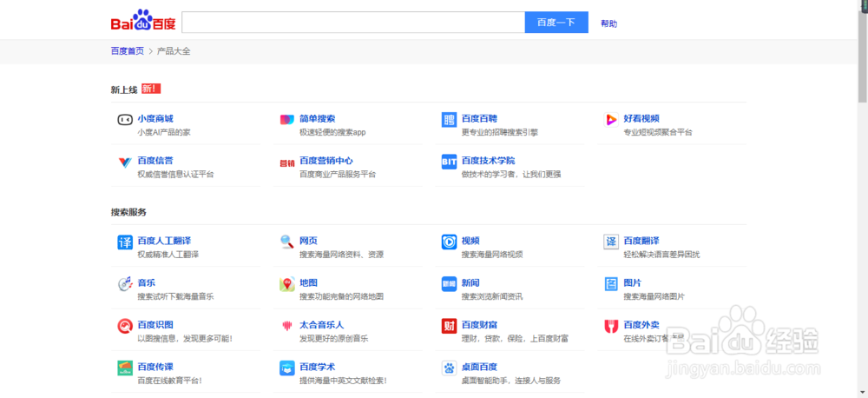Click the description 权威信誉信息认证平台
868x398 pixels.
click(176, 175)
